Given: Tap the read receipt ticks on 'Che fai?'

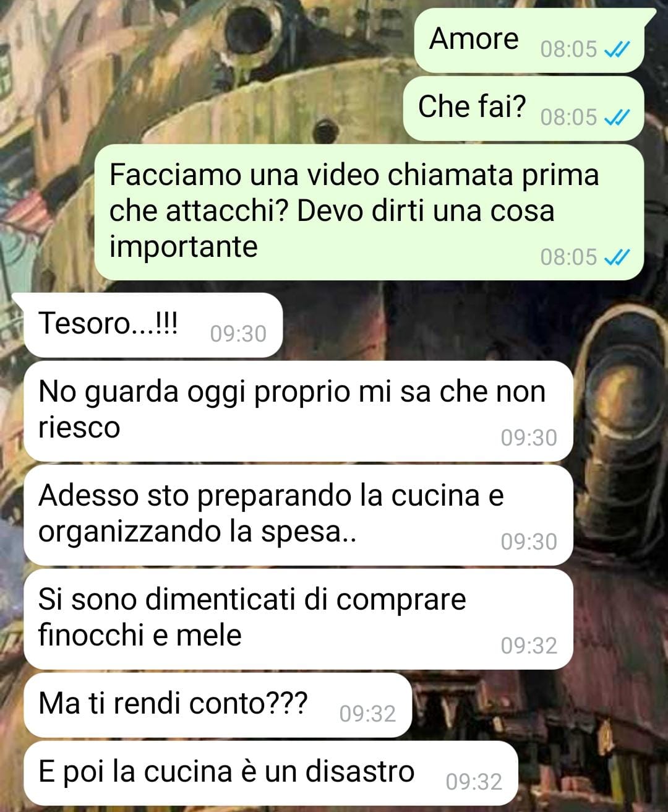Looking at the screenshot, I should click(616, 118).
